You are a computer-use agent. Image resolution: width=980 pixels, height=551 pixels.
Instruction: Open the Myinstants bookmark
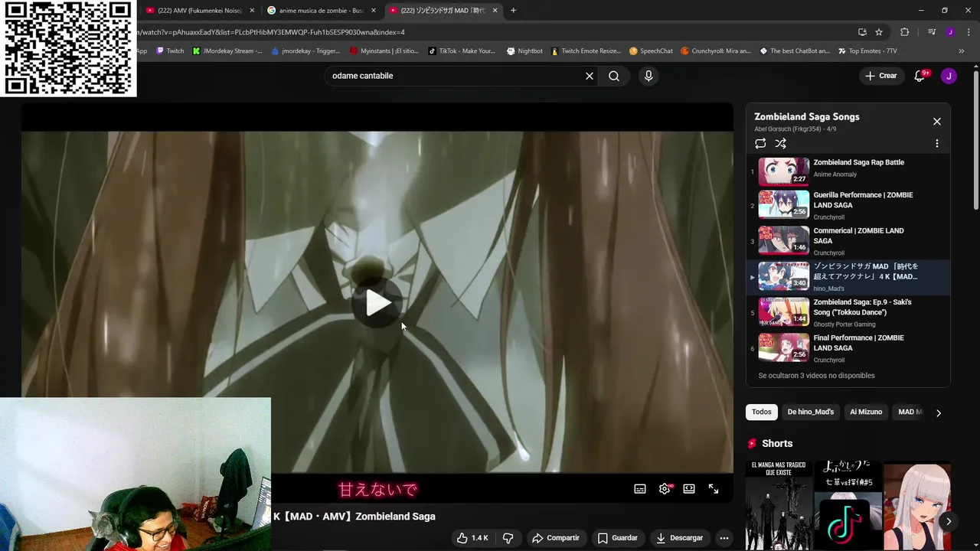[384, 51]
